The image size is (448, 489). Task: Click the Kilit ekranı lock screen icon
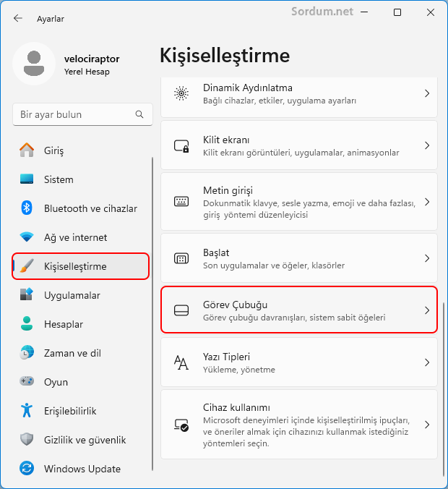(181, 145)
